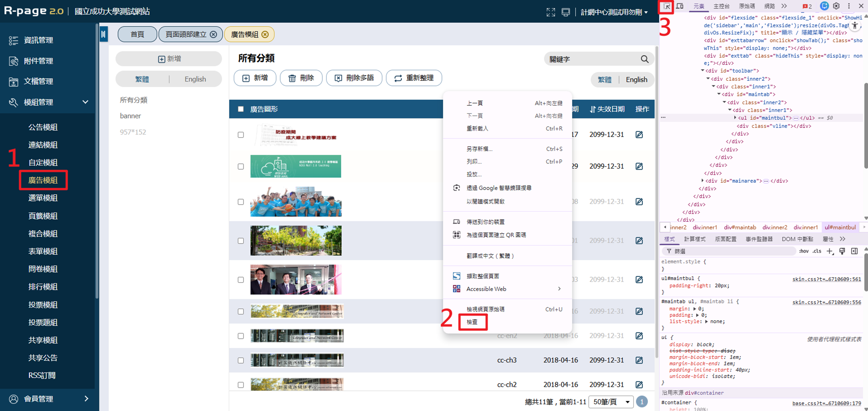Close the 廣告模組 tab with its X icon
This screenshot has height=411, width=868.
coord(265,35)
